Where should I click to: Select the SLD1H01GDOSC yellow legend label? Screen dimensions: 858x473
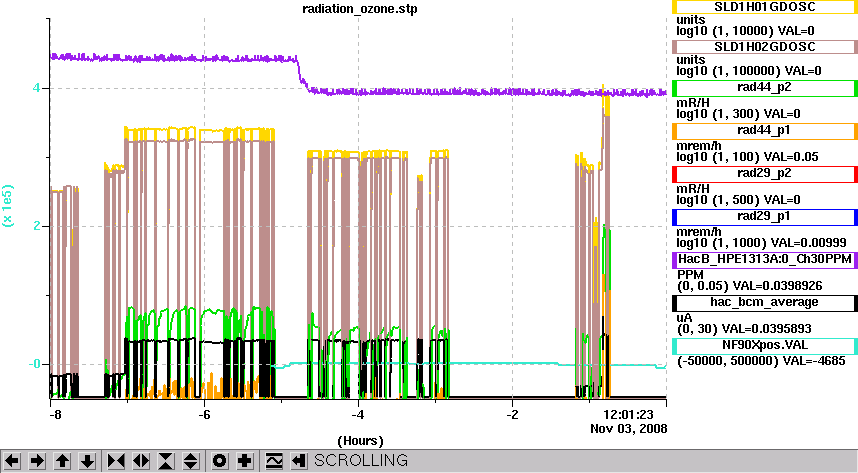pyautogui.click(x=764, y=7)
